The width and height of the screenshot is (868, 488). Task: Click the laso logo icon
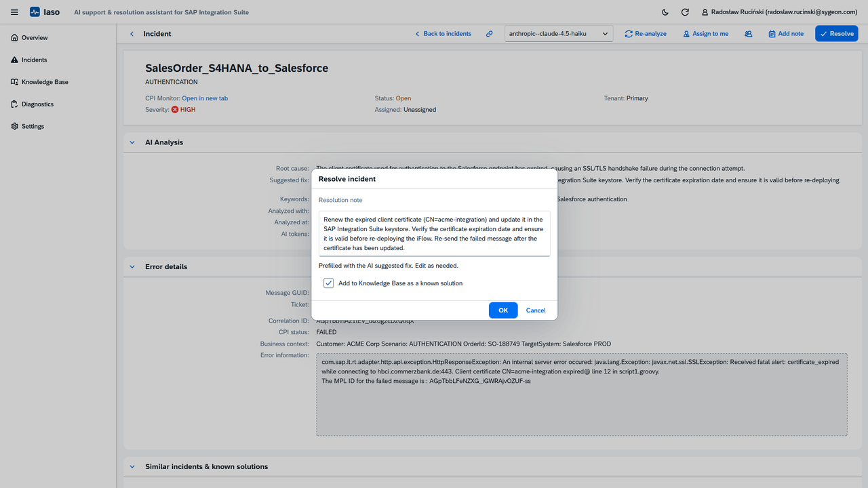point(35,12)
